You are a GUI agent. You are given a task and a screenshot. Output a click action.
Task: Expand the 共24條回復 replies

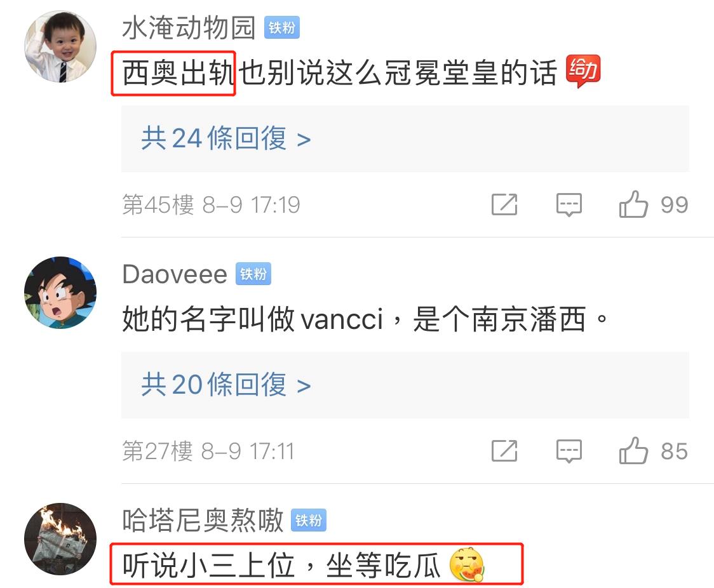(x=405, y=138)
